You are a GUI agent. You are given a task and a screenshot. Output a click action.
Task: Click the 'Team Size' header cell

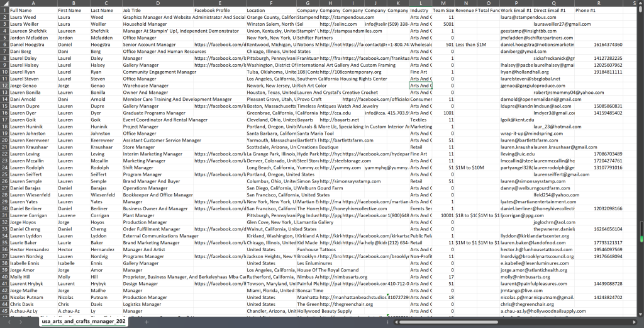pyautogui.click(x=443, y=10)
